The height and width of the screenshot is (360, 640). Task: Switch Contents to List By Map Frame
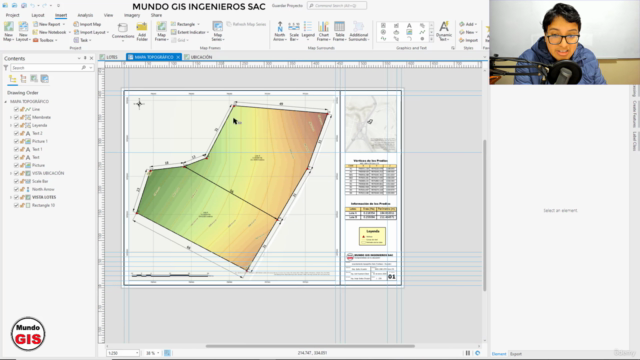coord(34,79)
